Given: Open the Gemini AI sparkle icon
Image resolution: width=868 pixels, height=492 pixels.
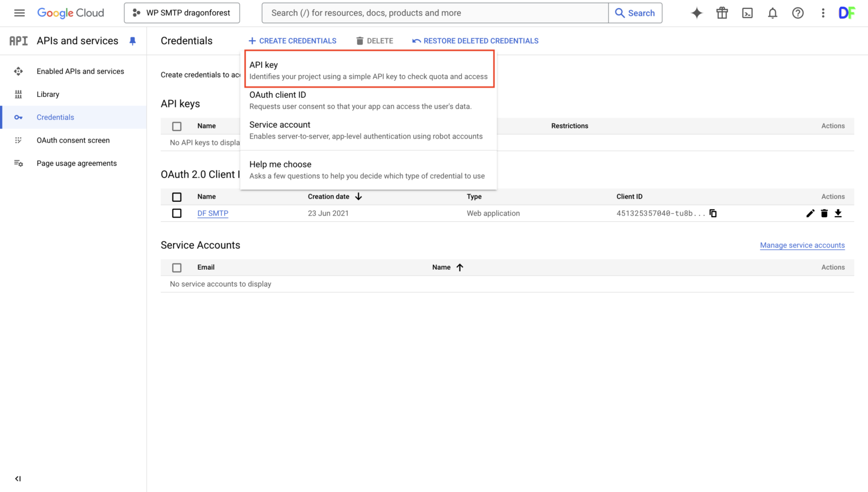Looking at the screenshot, I should coord(697,13).
